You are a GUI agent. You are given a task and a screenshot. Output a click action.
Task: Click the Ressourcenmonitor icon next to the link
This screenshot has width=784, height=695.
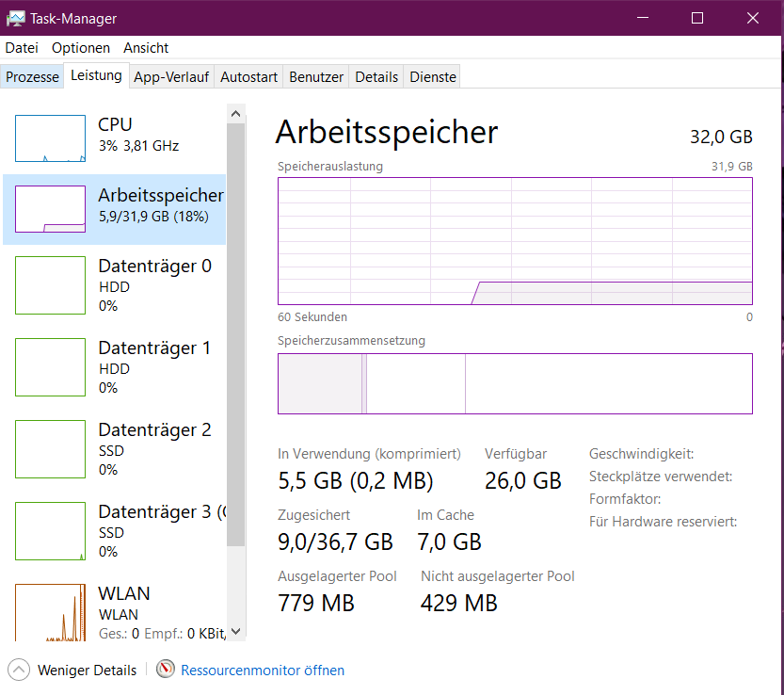165,670
